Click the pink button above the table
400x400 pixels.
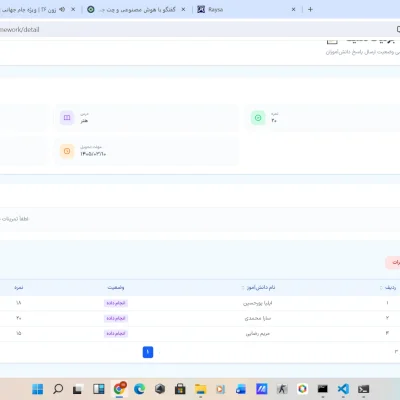(393, 263)
